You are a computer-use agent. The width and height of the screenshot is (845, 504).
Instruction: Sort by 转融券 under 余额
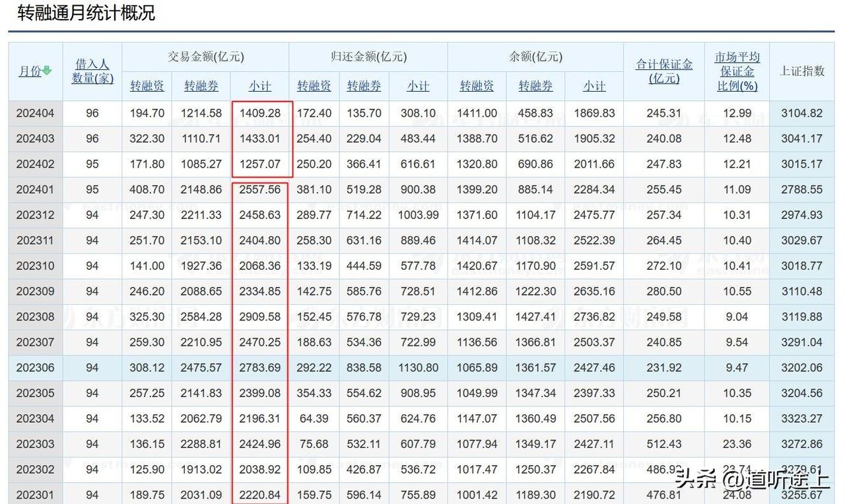click(x=535, y=86)
